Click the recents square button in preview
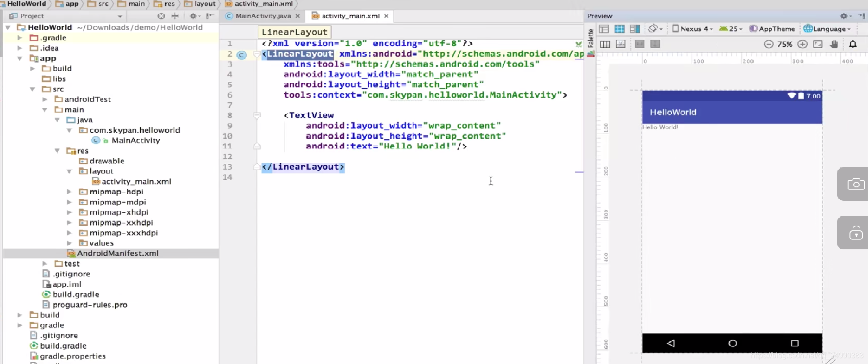Image resolution: width=868 pixels, height=364 pixels. 795,343
